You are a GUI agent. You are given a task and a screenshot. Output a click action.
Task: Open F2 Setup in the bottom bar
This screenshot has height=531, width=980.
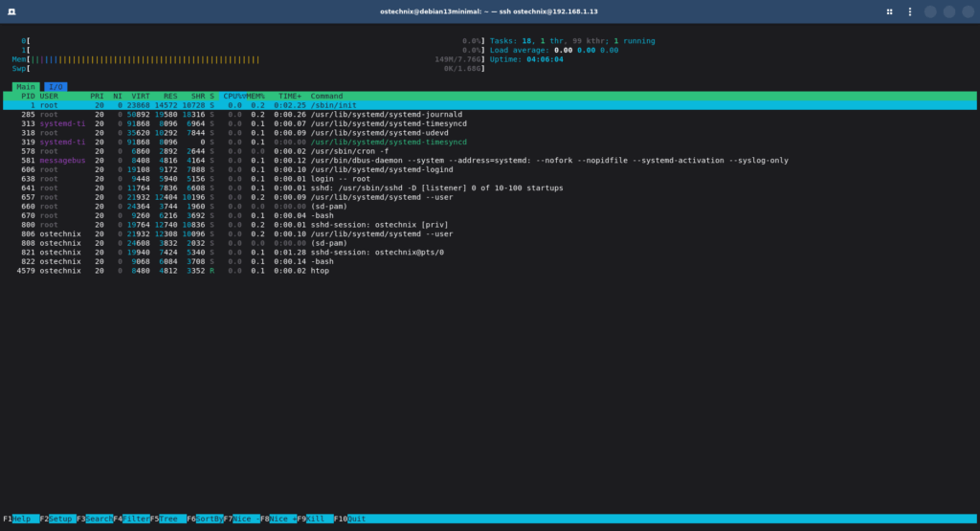57,519
